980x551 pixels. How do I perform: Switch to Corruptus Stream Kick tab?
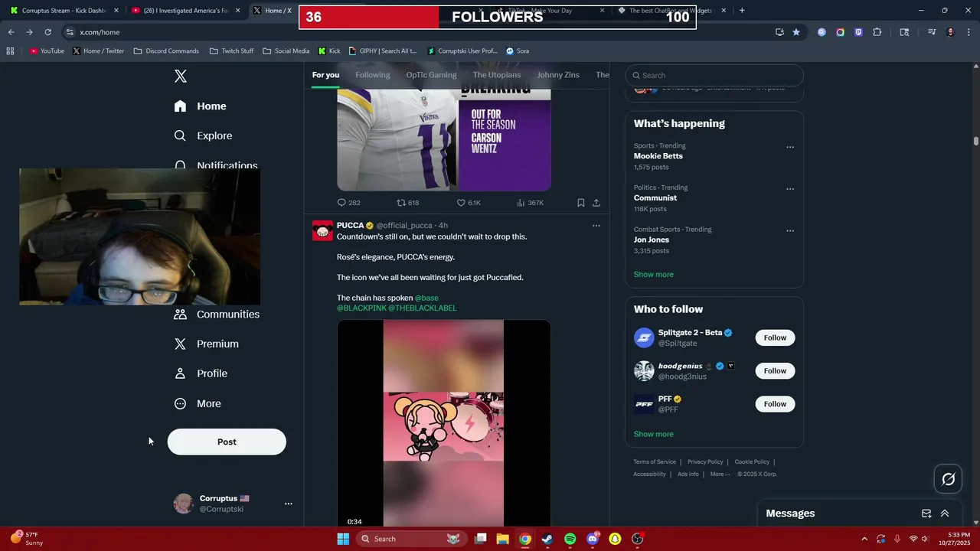[x=63, y=11]
